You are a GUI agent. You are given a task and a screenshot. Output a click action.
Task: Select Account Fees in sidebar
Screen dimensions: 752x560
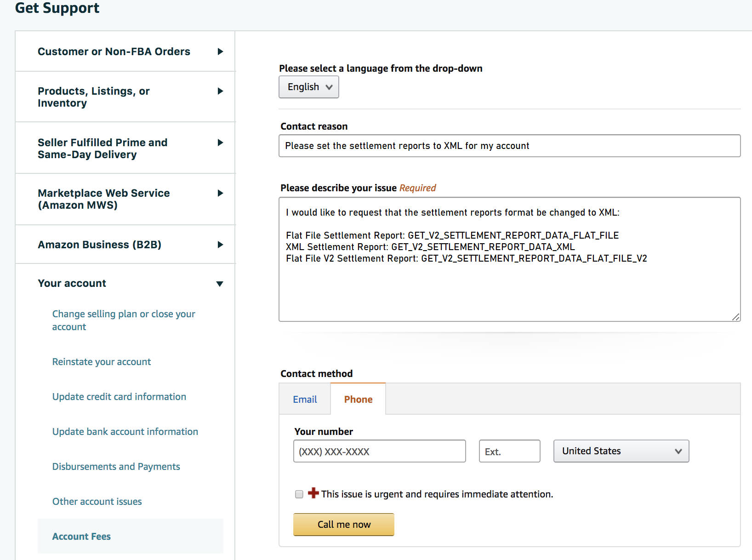(x=81, y=537)
